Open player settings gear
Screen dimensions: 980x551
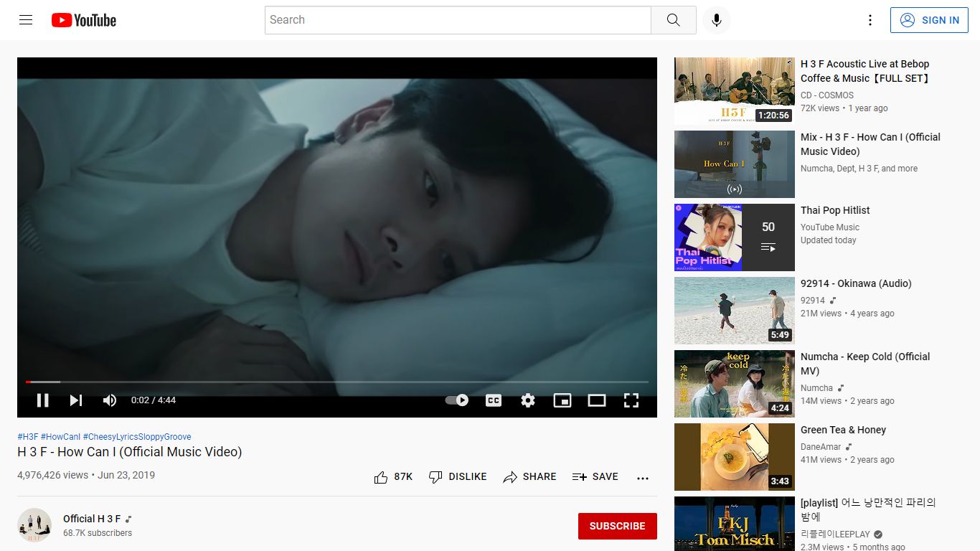tap(528, 400)
